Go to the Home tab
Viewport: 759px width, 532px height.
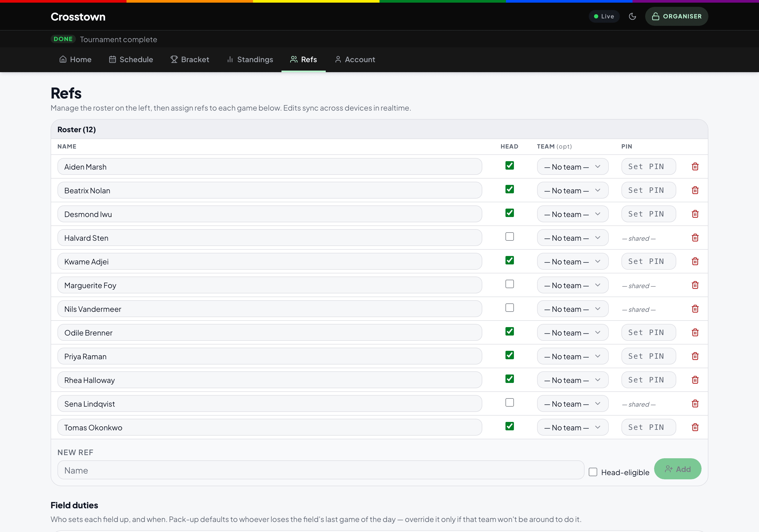tap(75, 60)
